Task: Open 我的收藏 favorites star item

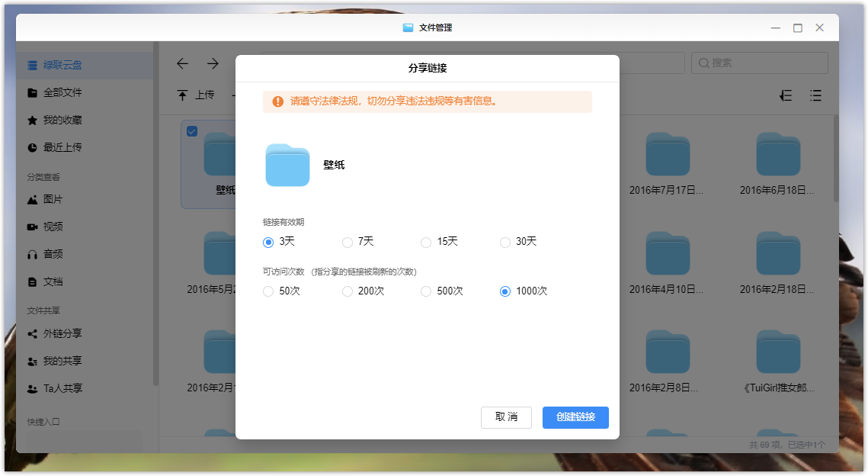Action: 62,120
